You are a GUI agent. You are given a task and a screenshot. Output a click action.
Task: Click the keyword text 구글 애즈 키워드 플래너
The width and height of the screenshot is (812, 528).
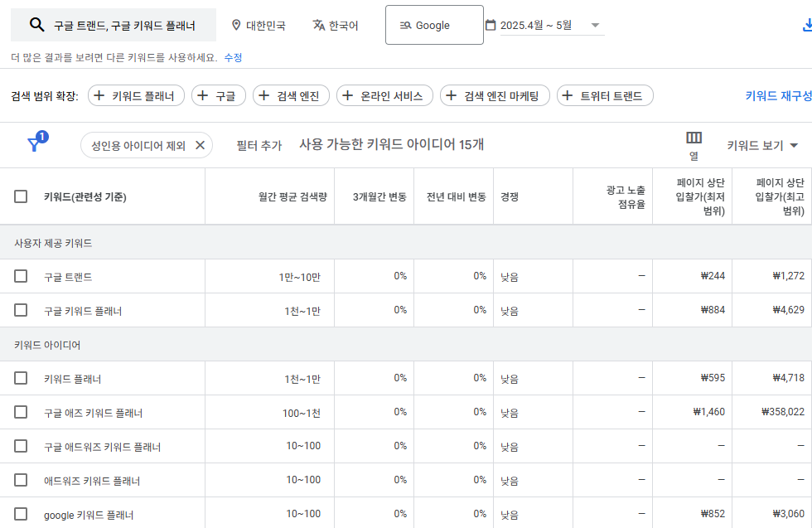[x=93, y=413]
